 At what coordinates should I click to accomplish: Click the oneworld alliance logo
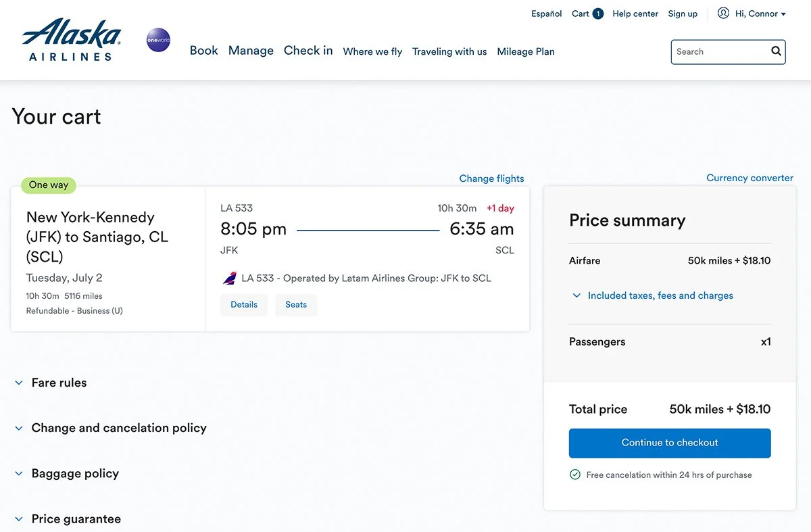click(x=158, y=41)
